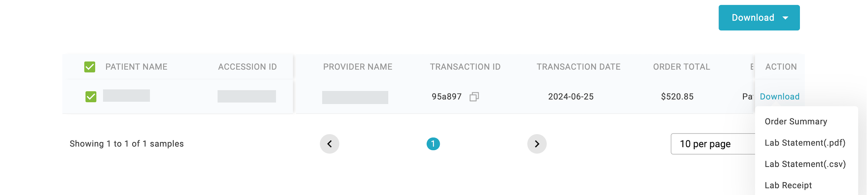Copy the transaction ID 95a897
This screenshot has height=195, width=868.
474,97
